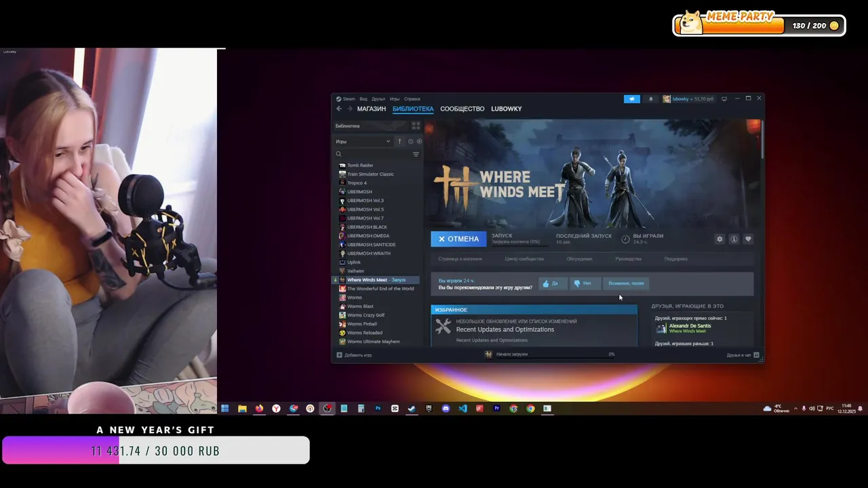This screenshot has width=868, height=488.
Task: Switch to the СООБЩЕСТВО tab
Action: tap(462, 108)
